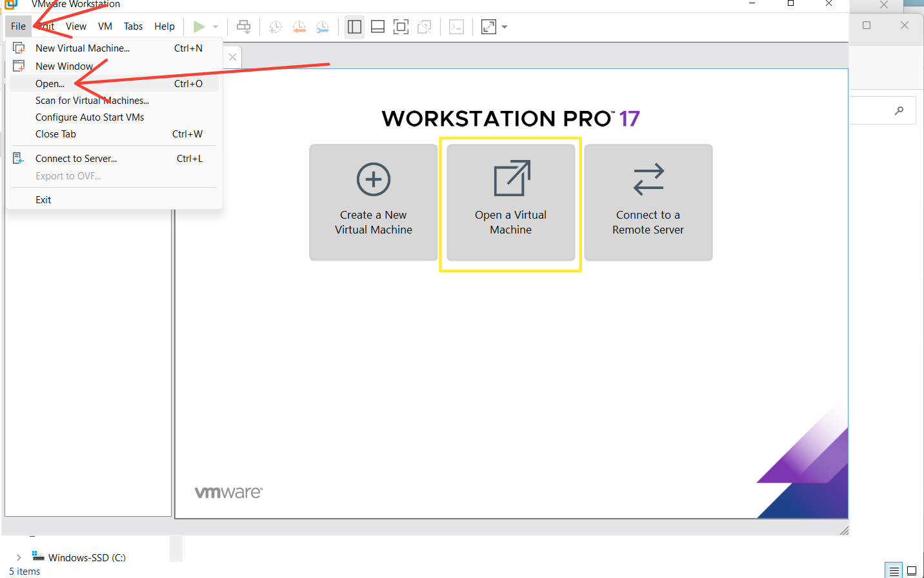This screenshot has height=578, width=924.
Task: Select New Window in the File menu
Action: [x=114, y=66]
